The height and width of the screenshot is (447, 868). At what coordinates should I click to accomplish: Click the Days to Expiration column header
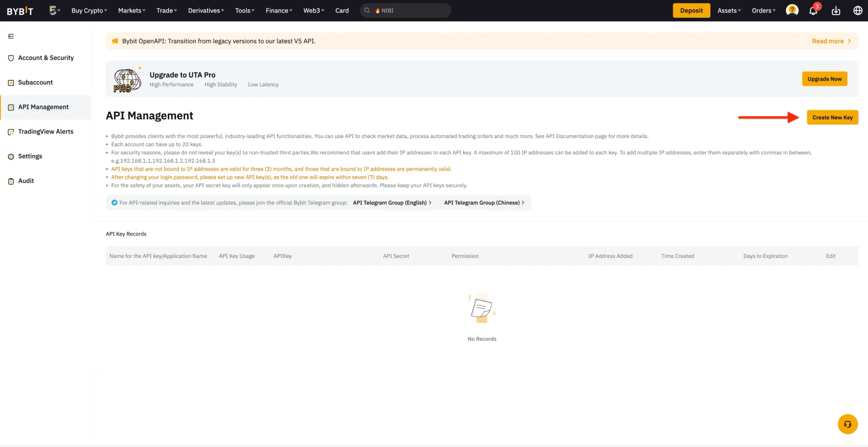(x=765, y=256)
